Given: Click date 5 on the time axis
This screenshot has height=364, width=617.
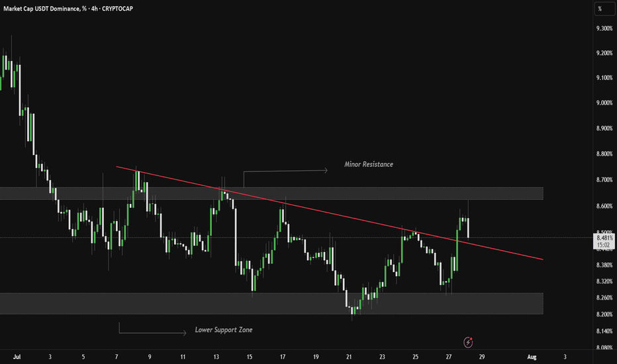Looking at the screenshot, I should click(x=83, y=357).
